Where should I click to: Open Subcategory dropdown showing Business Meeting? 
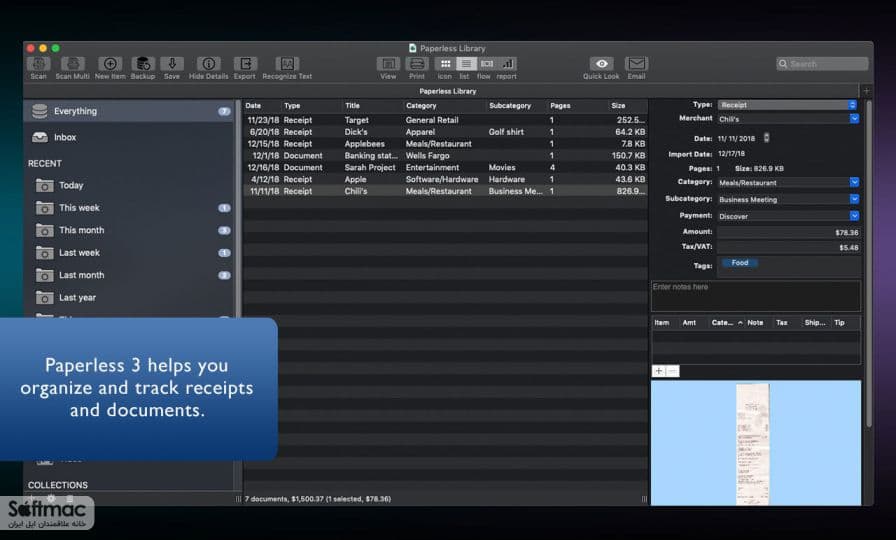788,199
